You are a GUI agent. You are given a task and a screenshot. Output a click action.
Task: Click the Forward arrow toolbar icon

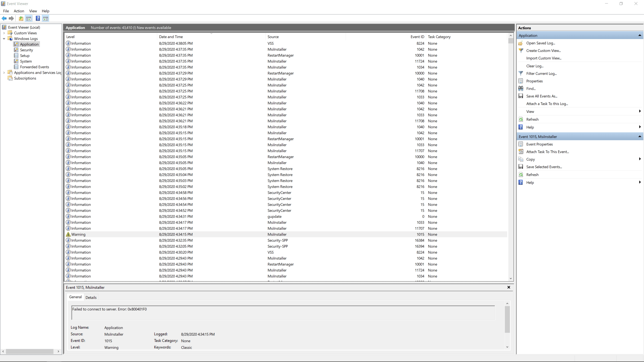[11, 18]
